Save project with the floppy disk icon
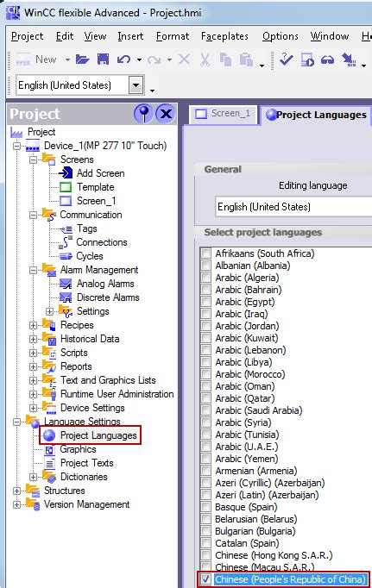Image resolution: width=372 pixels, height=588 pixels. coord(103,59)
